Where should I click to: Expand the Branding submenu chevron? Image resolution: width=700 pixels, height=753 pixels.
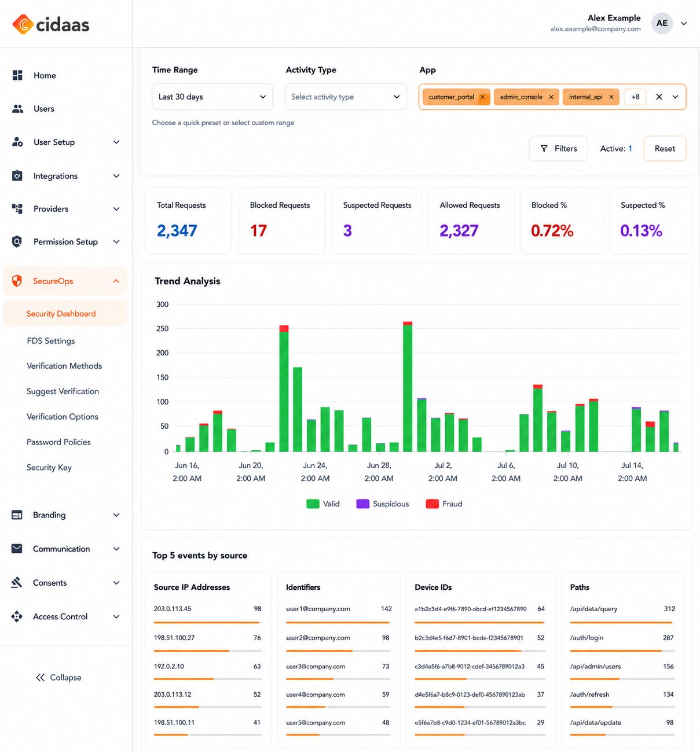[x=116, y=515]
